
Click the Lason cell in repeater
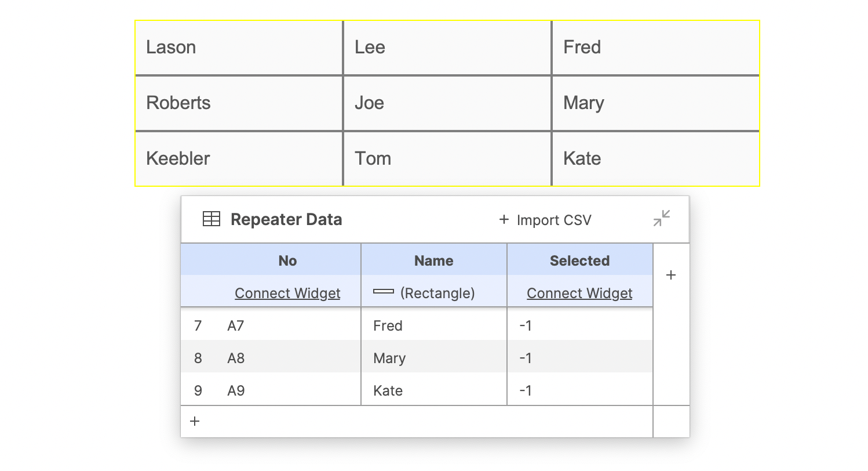[239, 48]
